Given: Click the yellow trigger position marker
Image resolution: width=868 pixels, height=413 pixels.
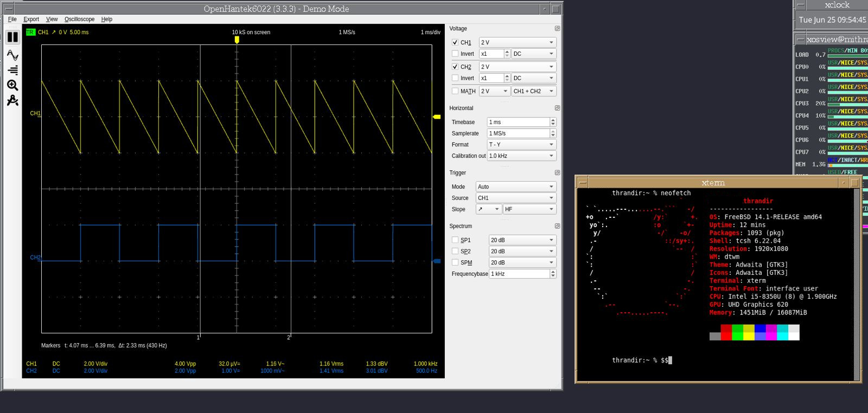Looking at the screenshot, I should (x=237, y=40).
